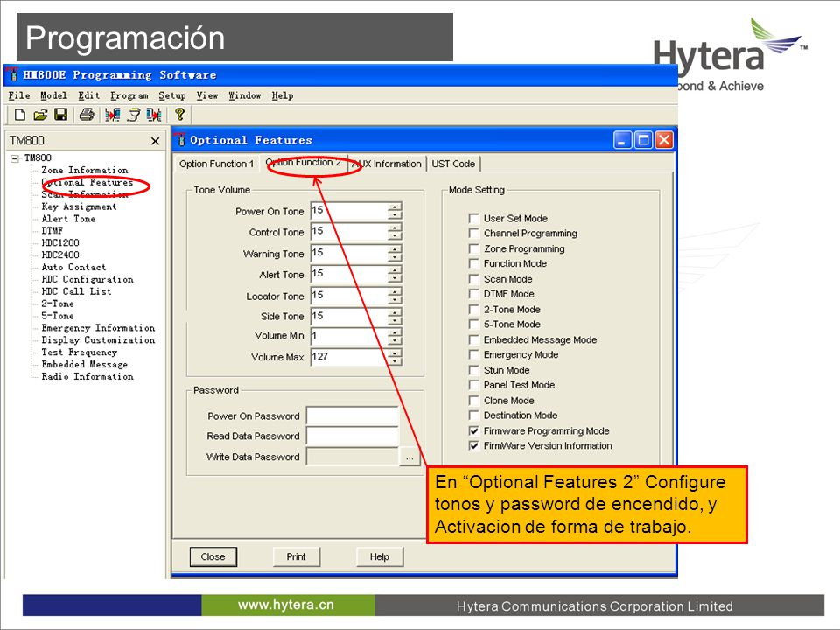Increase Power On Tone with up arrow

point(395,206)
